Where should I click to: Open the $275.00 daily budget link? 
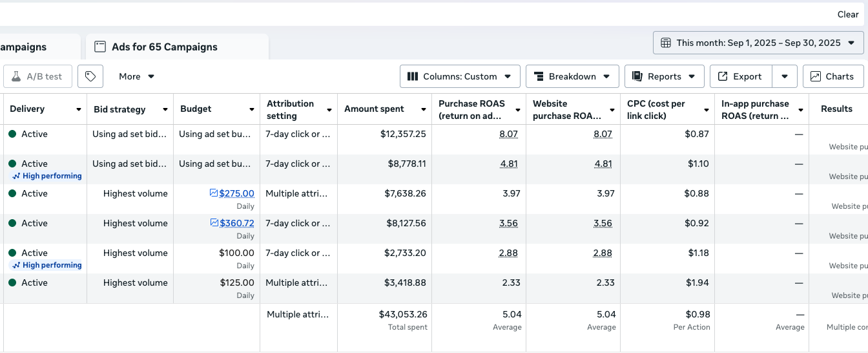pyautogui.click(x=236, y=193)
